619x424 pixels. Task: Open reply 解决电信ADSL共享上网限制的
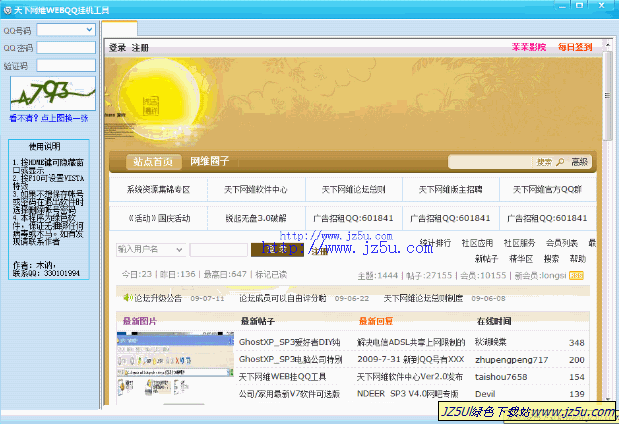pos(411,342)
